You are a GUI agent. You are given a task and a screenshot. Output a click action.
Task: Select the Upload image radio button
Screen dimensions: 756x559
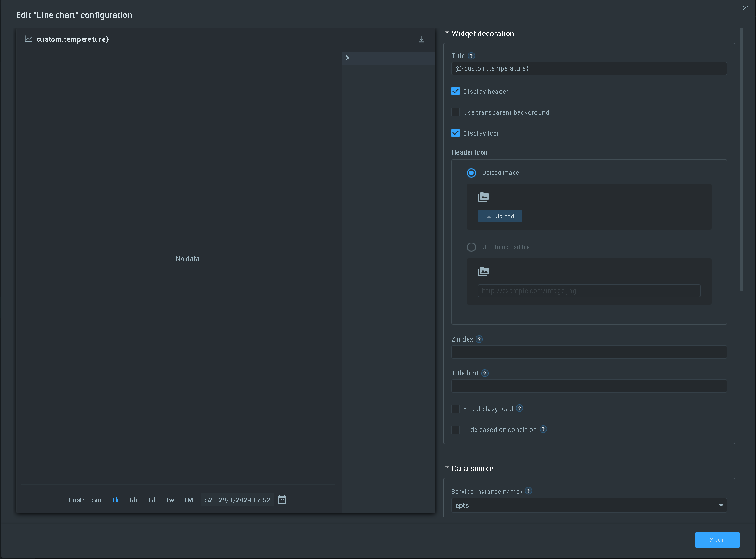pos(471,173)
